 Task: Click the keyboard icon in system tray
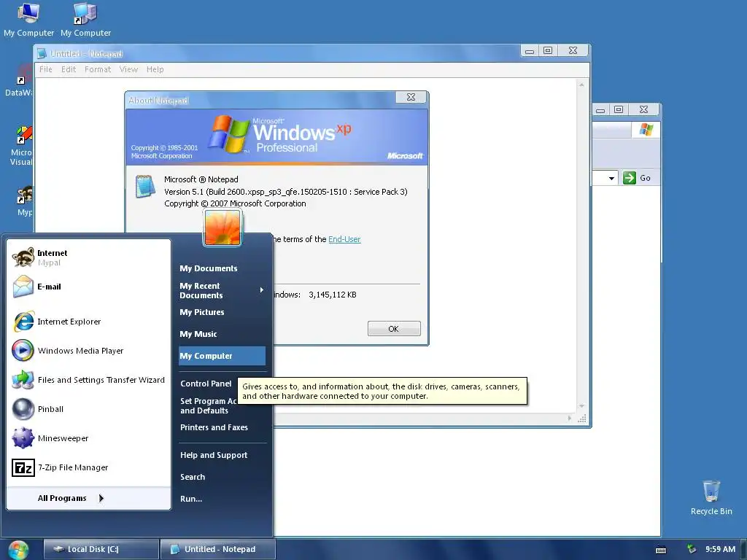pyautogui.click(x=661, y=550)
